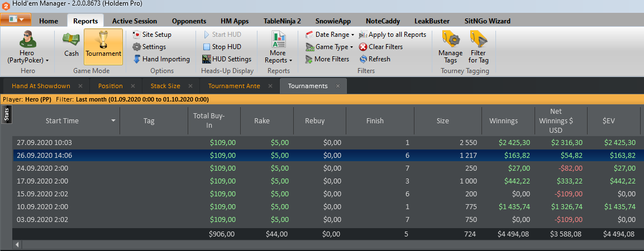This screenshot has height=251, width=644.
Task: Click the Clear Filters button
Action: [x=381, y=47]
